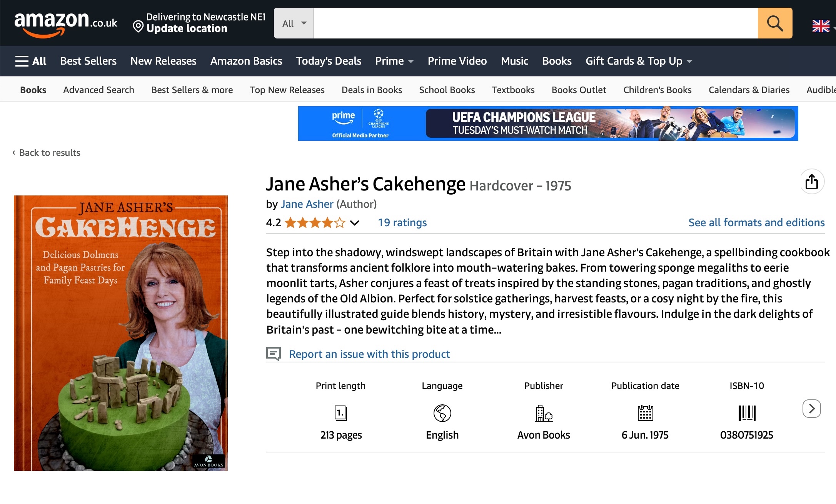Click the publisher building icon
The height and width of the screenshot is (504, 836).
click(544, 413)
